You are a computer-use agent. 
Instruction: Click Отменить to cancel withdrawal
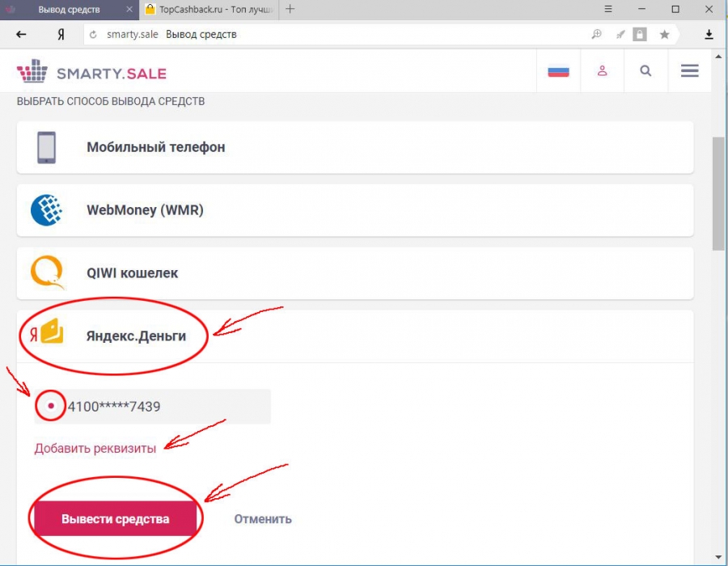click(263, 518)
